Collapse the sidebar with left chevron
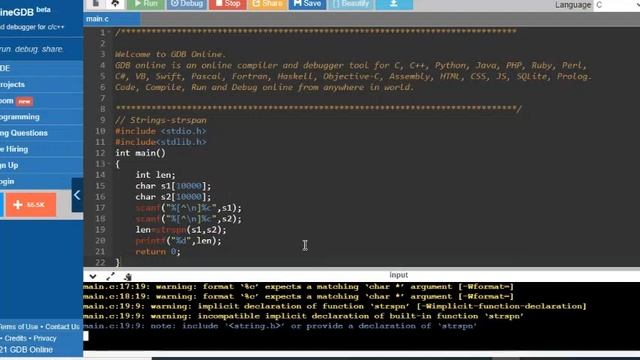Image resolution: width=640 pixels, height=360 pixels. (x=77, y=195)
